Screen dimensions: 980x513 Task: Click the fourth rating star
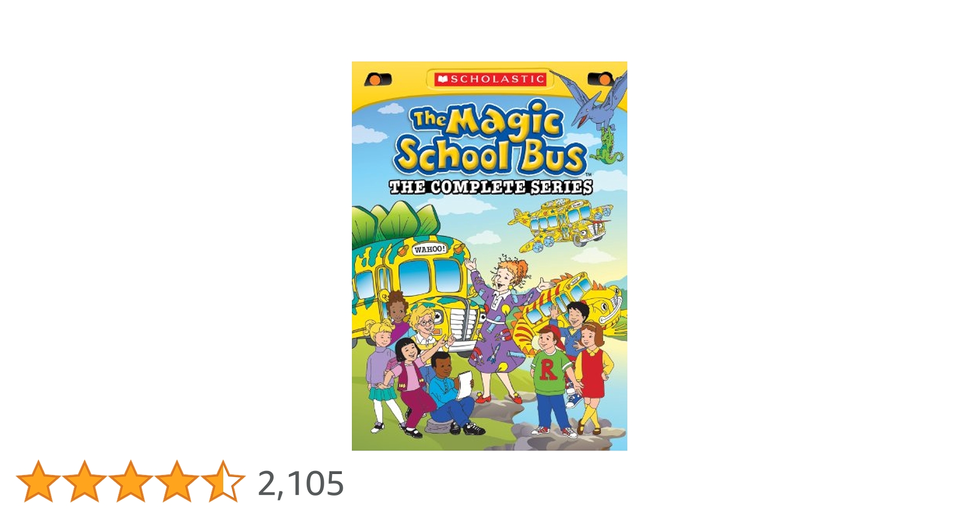(177, 481)
